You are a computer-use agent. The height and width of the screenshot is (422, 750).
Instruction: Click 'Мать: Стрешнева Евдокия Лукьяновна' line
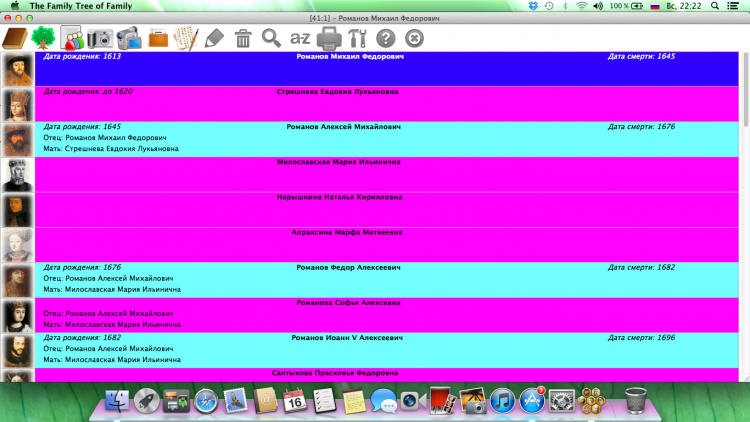[110, 149]
